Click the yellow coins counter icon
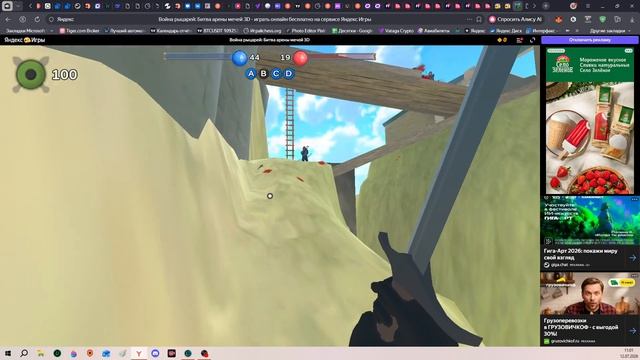Viewport: 640px width, 360px height. click(502, 40)
